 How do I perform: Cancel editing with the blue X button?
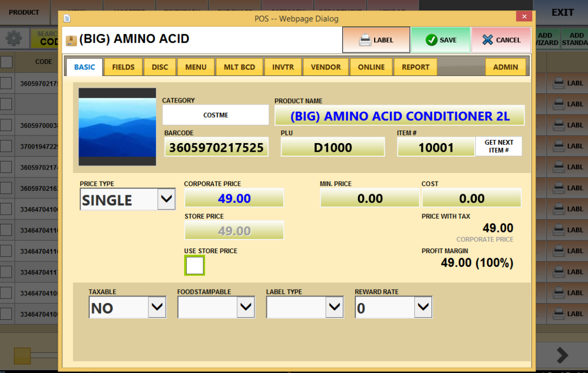(501, 40)
